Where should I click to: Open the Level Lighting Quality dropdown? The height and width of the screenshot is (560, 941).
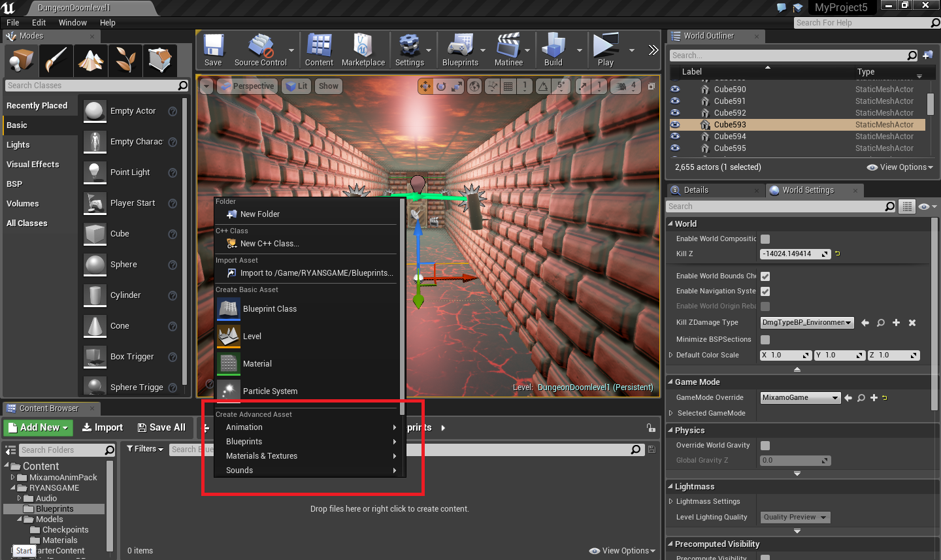795,517
